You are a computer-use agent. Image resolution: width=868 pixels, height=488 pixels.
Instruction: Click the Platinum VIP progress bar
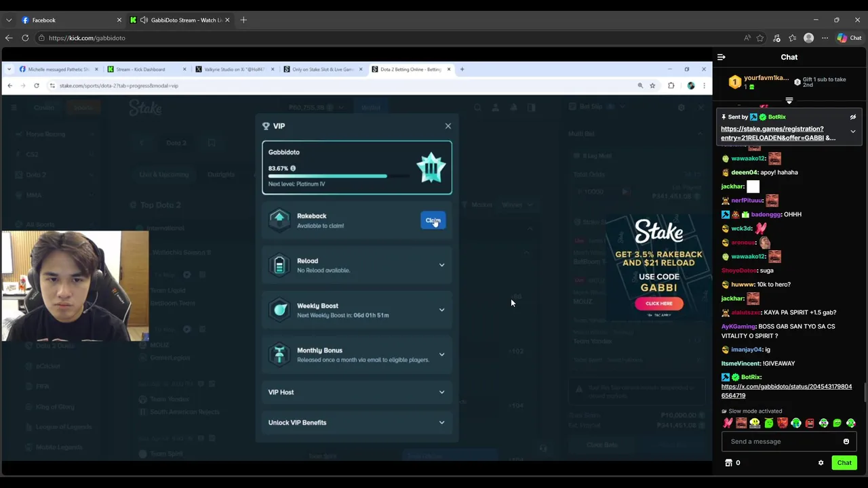tap(339, 176)
